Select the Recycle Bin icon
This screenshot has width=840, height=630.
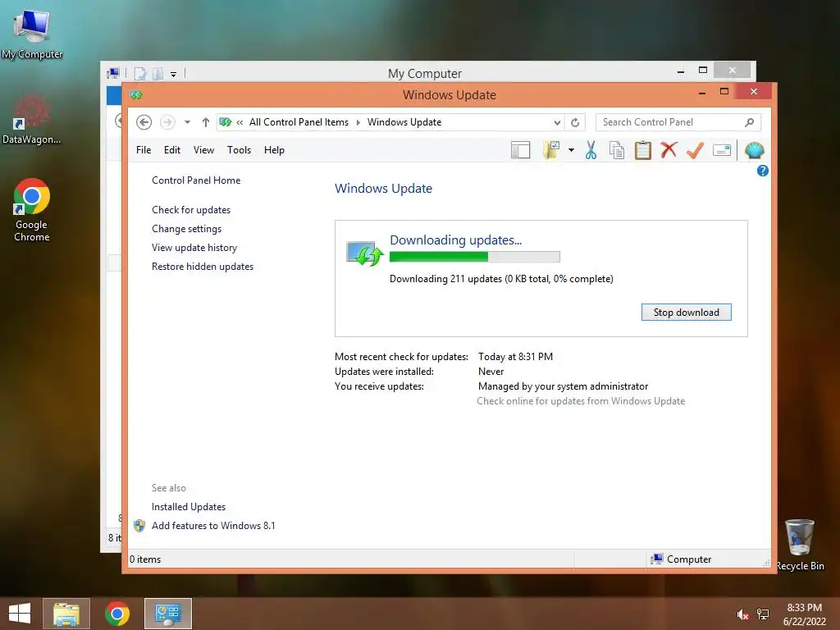click(x=801, y=545)
